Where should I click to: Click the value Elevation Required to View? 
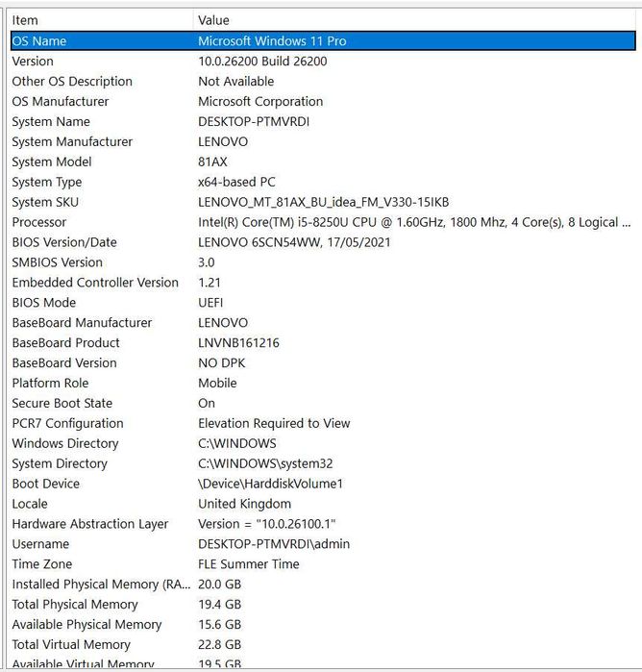(274, 423)
